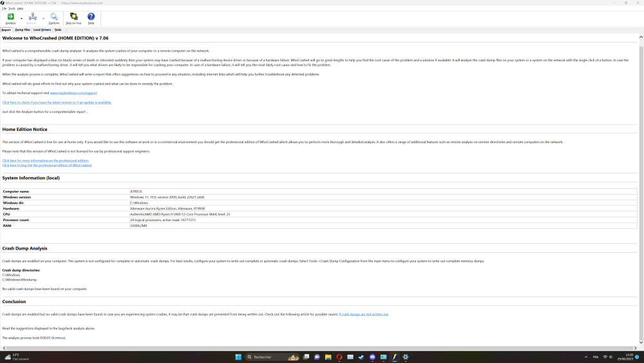Click the Rechercher taskbar search box
The image size is (644, 363).
pyautogui.click(x=272, y=357)
